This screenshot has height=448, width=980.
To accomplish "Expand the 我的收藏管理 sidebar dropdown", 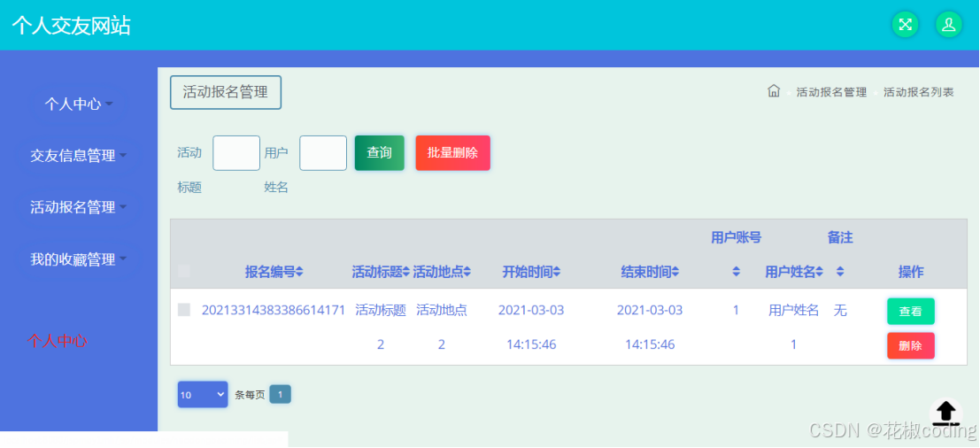I will click(79, 259).
